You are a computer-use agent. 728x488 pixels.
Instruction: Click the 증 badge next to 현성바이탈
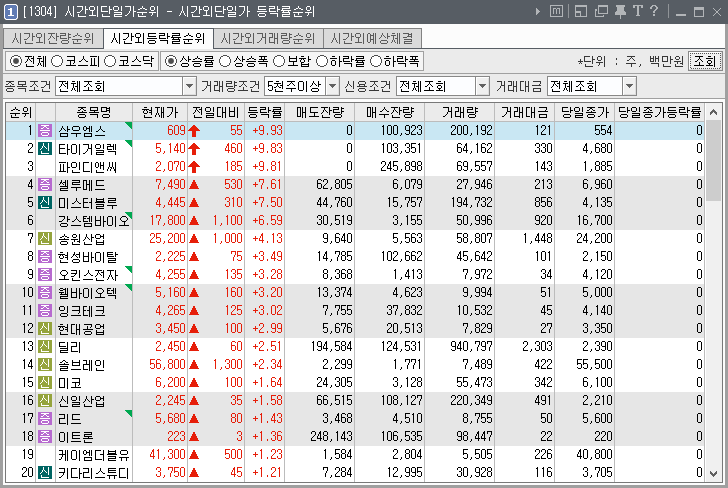tap(45, 256)
